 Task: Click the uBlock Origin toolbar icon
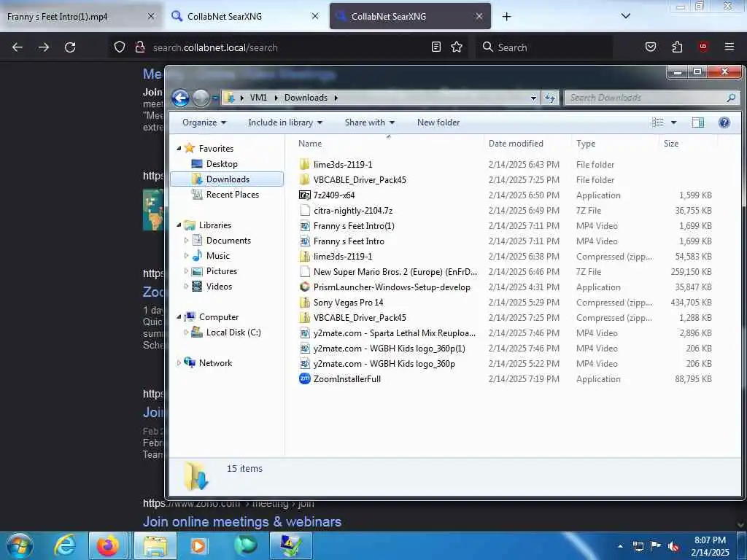(x=703, y=47)
